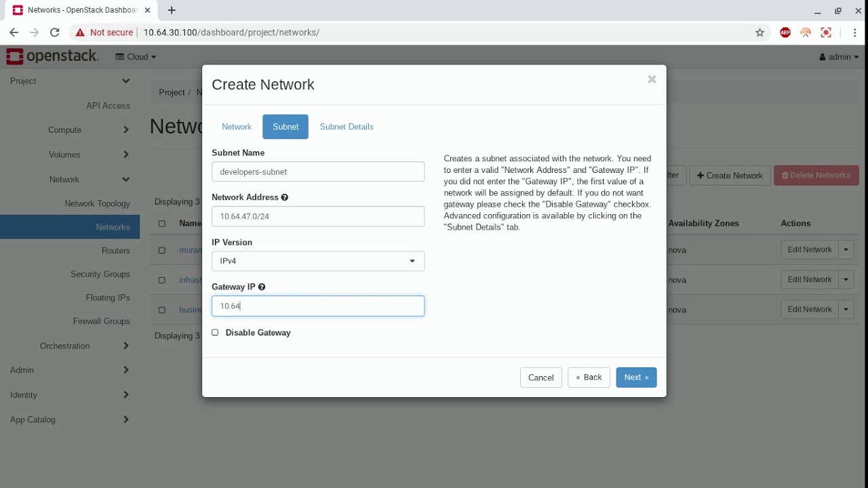Check the busine network row checkbox
This screenshot has height=488, width=868.
tap(161, 310)
